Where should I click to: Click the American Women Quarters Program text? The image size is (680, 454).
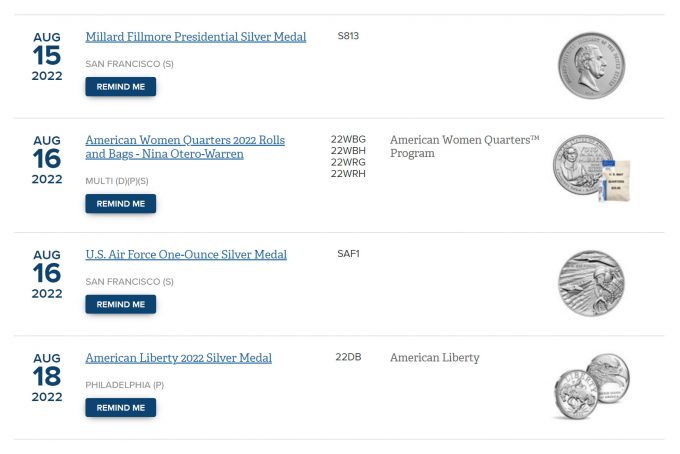464,147
